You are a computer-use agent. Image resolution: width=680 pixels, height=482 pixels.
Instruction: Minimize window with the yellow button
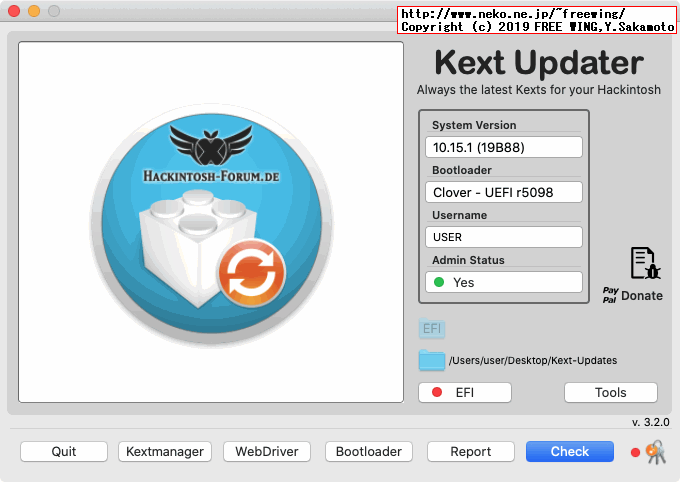tap(34, 11)
